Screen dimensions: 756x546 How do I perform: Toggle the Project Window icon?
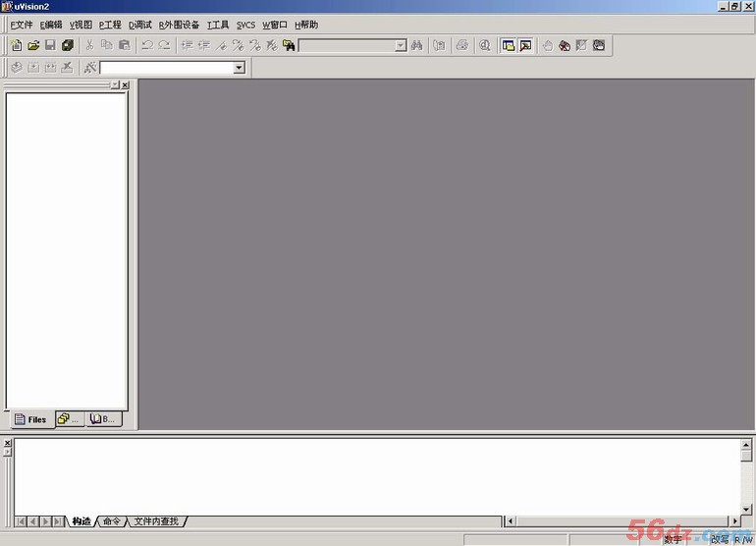tap(509, 45)
